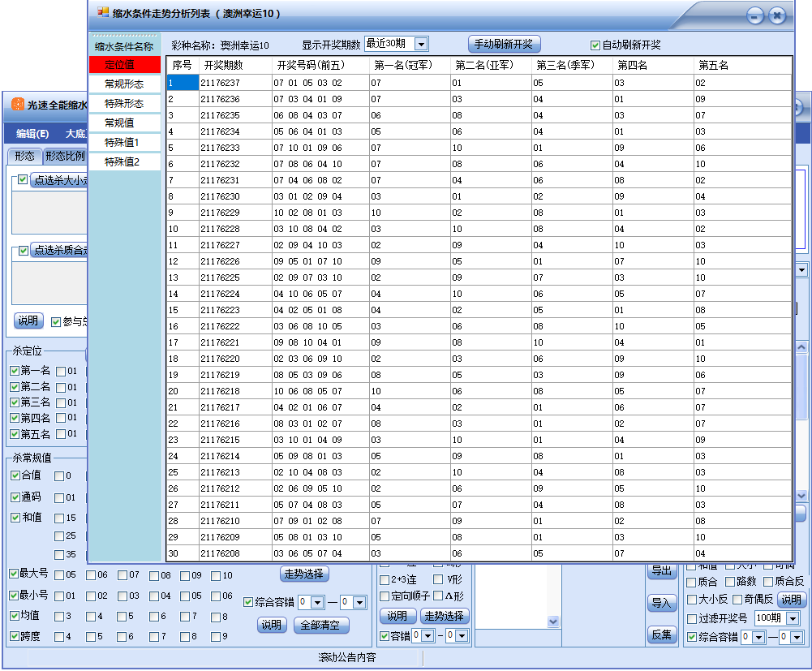Minimize the 缩水条件走势分析列表 window
This screenshot has width=812, height=671.
[x=755, y=15]
